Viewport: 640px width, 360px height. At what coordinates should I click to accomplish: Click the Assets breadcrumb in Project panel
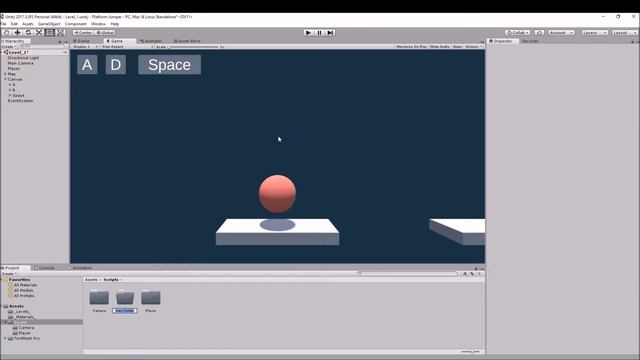tap(91, 280)
